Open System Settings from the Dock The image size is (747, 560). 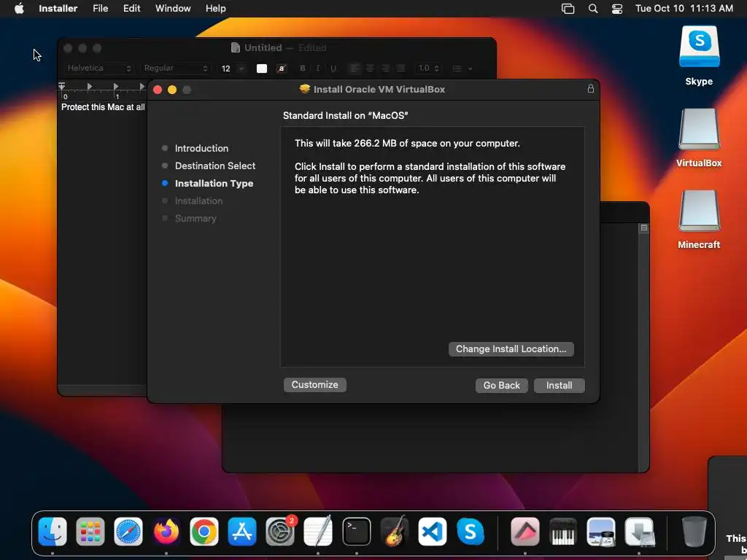pyautogui.click(x=280, y=532)
